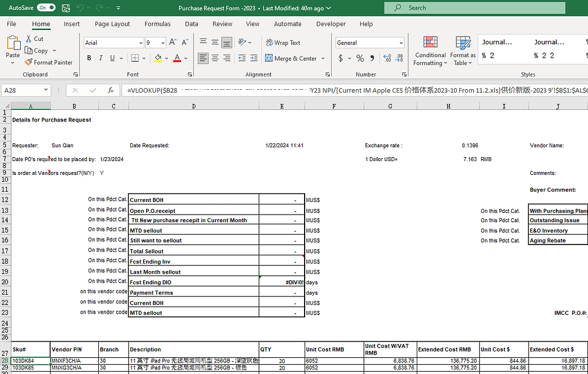This screenshot has height=374, width=588.
Task: Click the Increase Indent icon
Action: pyautogui.click(x=253, y=58)
